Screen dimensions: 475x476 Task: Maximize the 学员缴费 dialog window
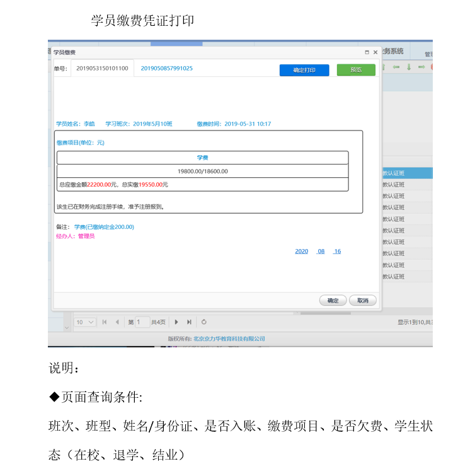pos(367,52)
